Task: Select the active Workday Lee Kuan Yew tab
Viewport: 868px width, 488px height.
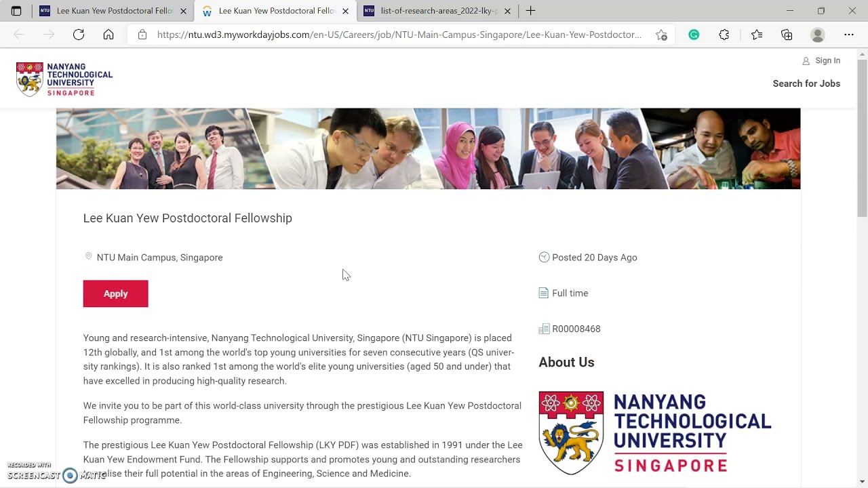Action: pos(275,11)
